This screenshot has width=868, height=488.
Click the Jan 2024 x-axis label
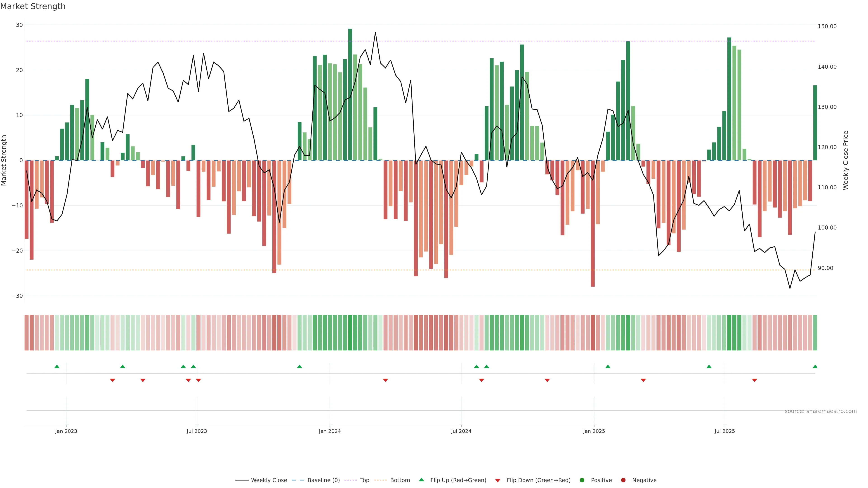[330, 431]
